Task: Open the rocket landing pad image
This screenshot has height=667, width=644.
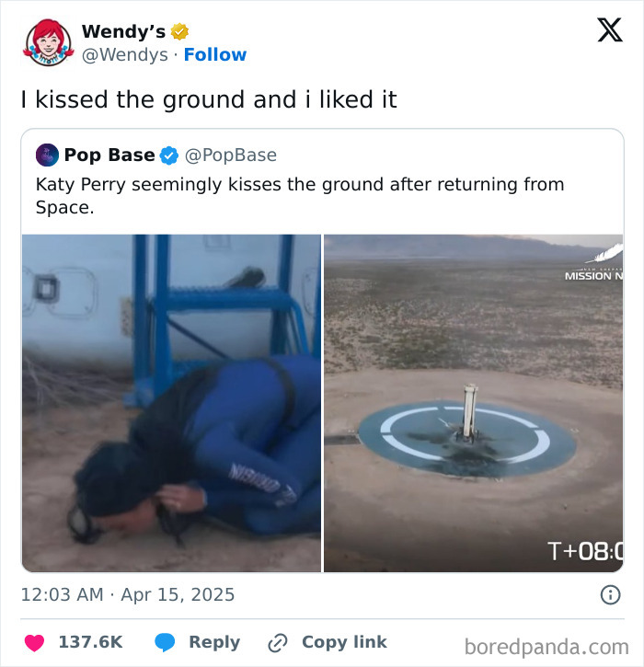Action: click(473, 403)
